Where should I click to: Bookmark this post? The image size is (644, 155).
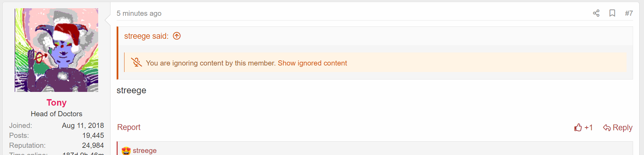pyautogui.click(x=612, y=13)
